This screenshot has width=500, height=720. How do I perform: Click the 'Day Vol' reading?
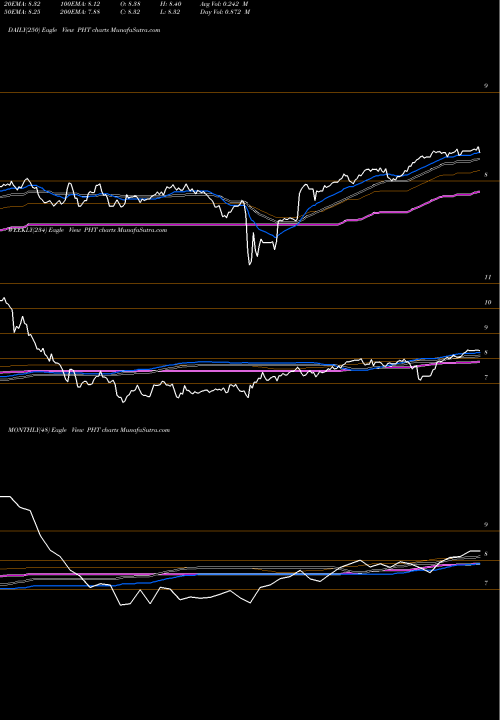225,12
